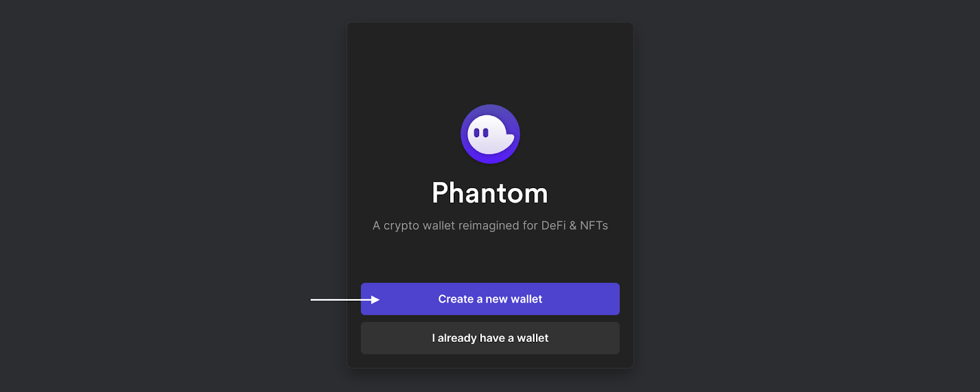Click the word reimagined in the tagline

(489, 226)
